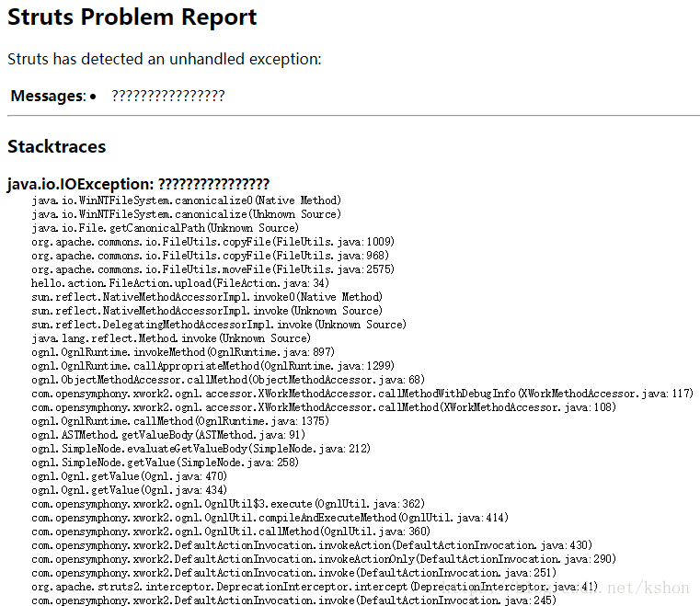Screen dimensions: 700x606
Task: Click DelegatingMethodAccessorImpl.invoke line
Action: pos(219,325)
